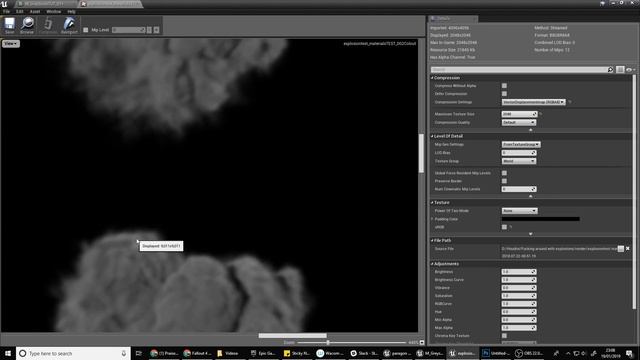Screen dimensions: 640x360
Task: Collapse advanced Compression options arrow
Action: pos(531,130)
